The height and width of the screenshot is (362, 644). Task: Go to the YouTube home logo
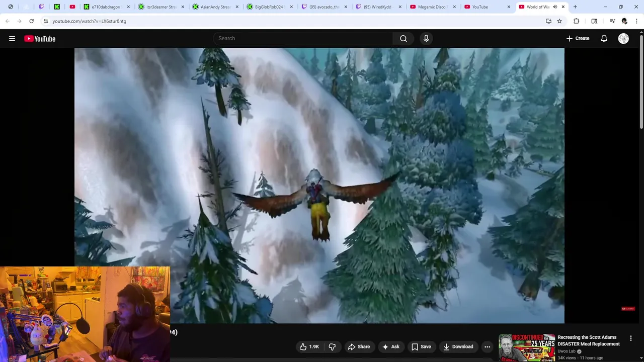tap(40, 39)
